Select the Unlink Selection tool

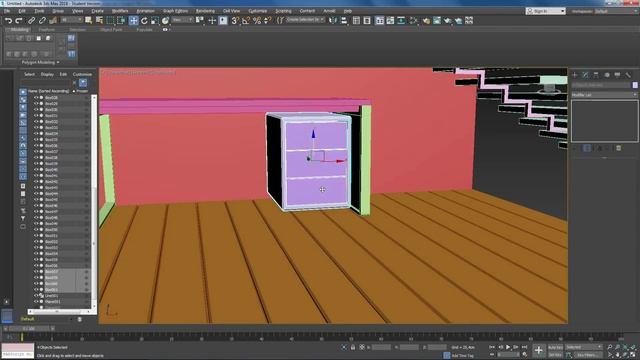click(x=42, y=20)
